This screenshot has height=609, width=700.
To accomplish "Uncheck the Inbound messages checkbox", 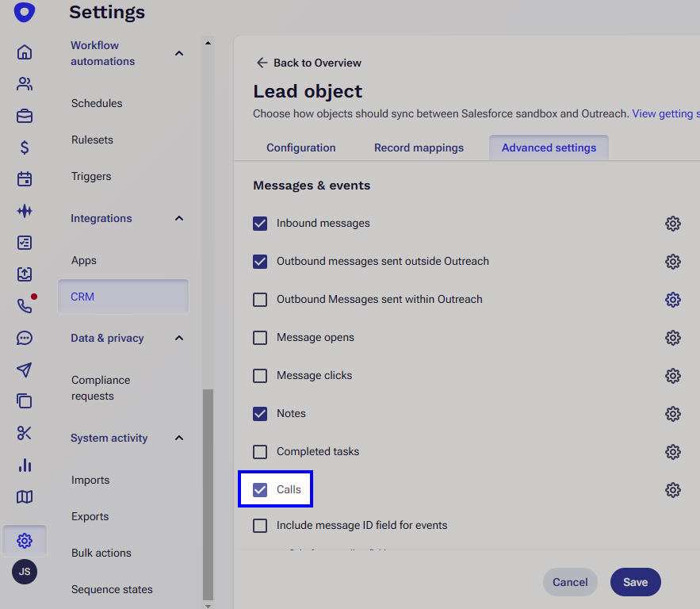I will tap(260, 223).
